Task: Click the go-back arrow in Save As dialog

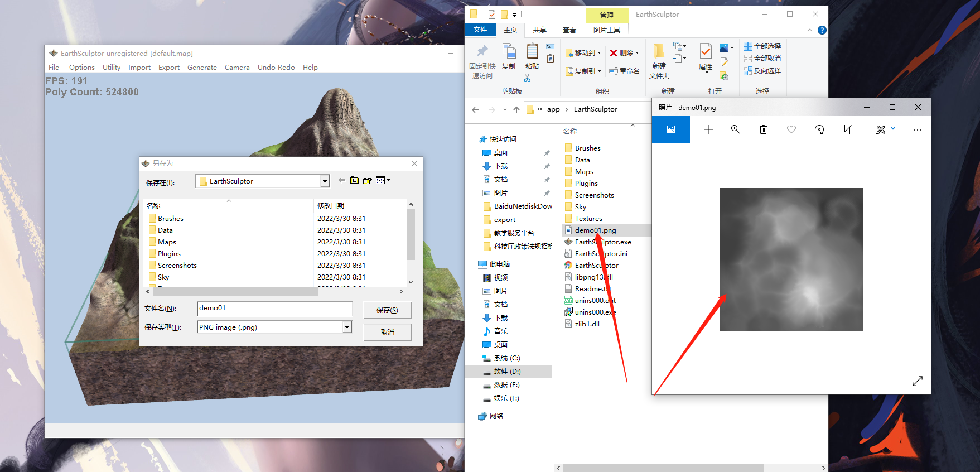Action: (x=341, y=180)
